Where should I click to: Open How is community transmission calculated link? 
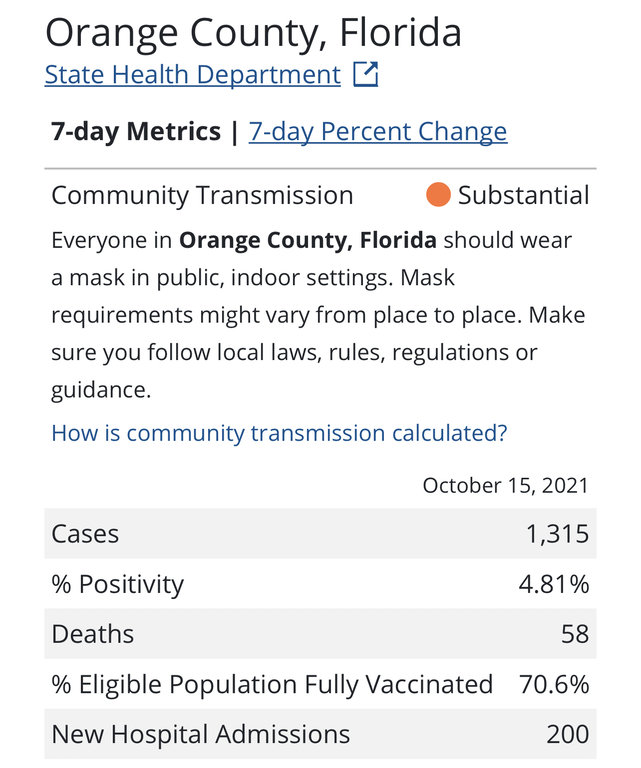click(279, 433)
